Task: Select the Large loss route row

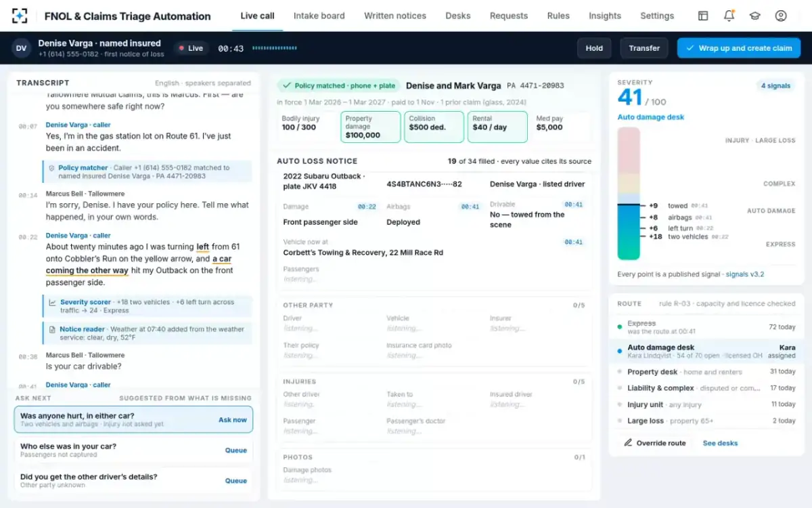Action: (706, 421)
